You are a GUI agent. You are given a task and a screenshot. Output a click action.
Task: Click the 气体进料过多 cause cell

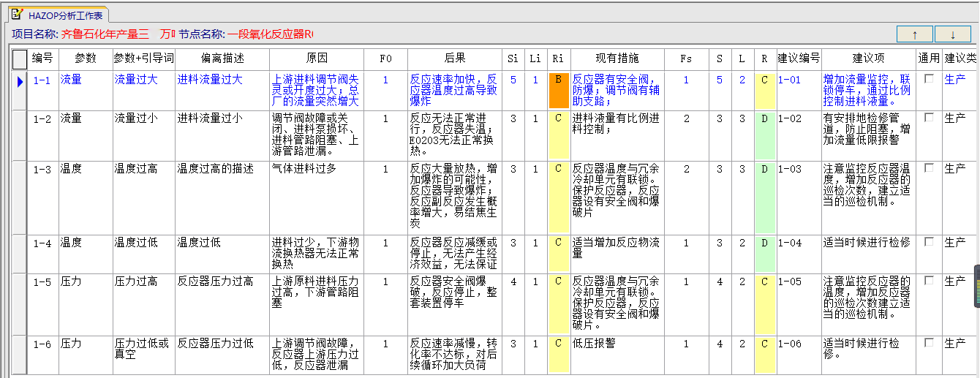pyautogui.click(x=317, y=197)
